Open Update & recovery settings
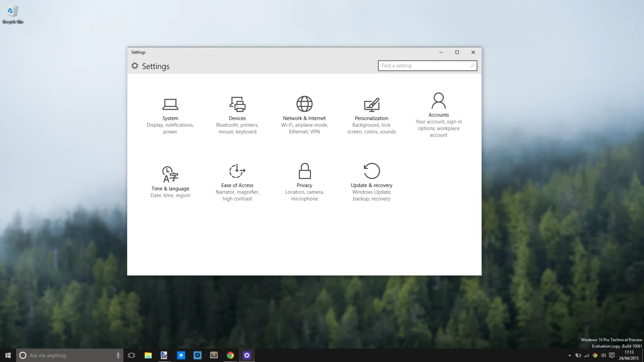The image size is (644, 362). tap(372, 182)
